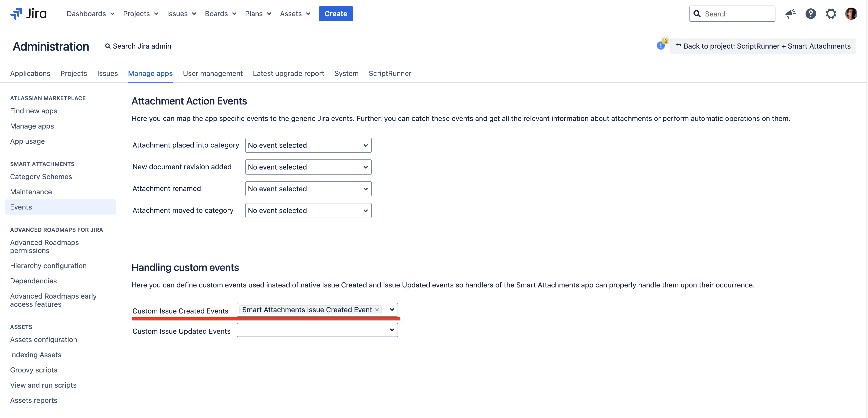Screen dimensions: 868x418
Task: Open Attachment renamed event dropdown
Action: click(x=308, y=189)
